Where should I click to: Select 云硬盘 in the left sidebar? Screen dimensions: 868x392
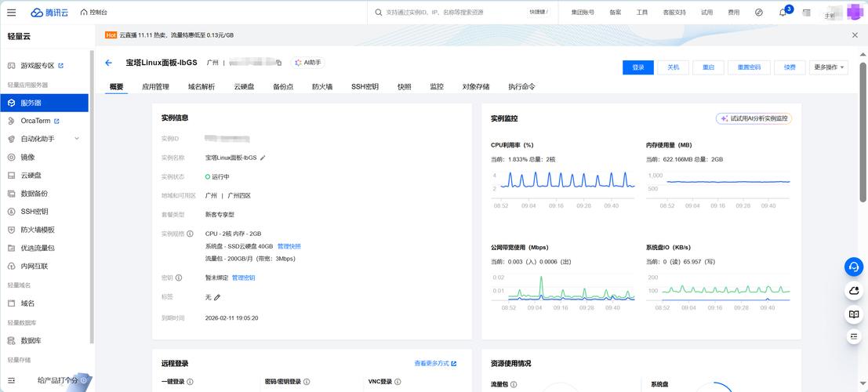click(x=31, y=176)
